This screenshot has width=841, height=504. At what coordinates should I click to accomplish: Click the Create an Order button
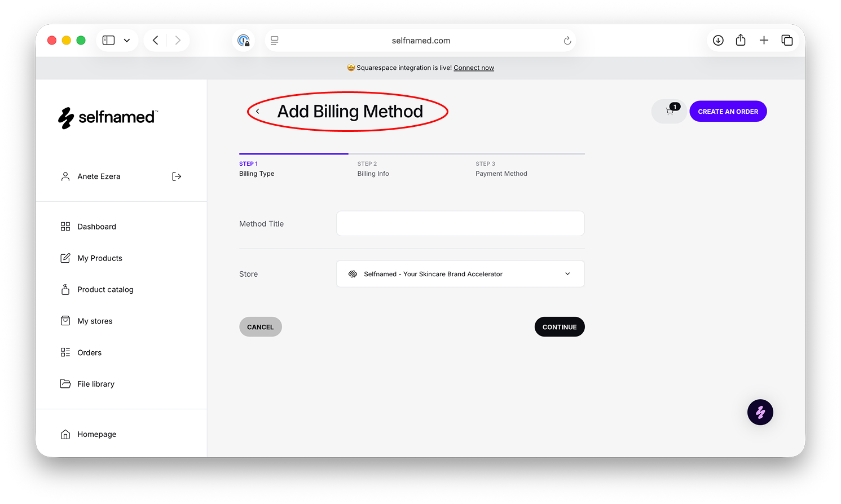[x=728, y=112]
